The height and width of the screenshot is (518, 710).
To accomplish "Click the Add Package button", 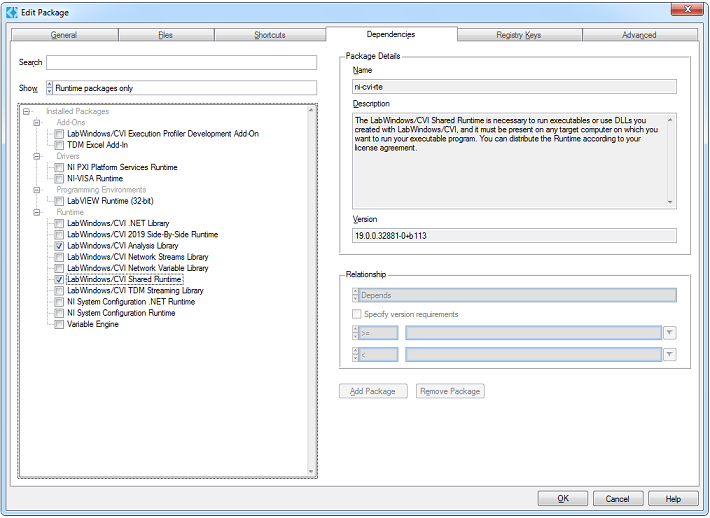I will (x=373, y=391).
